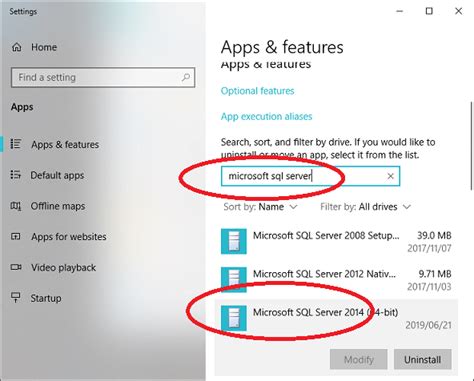
Task: Click the Apps for websites icon
Action: click(16, 237)
